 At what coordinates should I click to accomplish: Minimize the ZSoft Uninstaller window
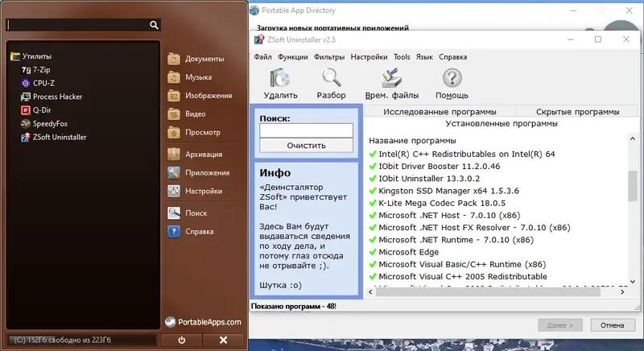coord(571,39)
